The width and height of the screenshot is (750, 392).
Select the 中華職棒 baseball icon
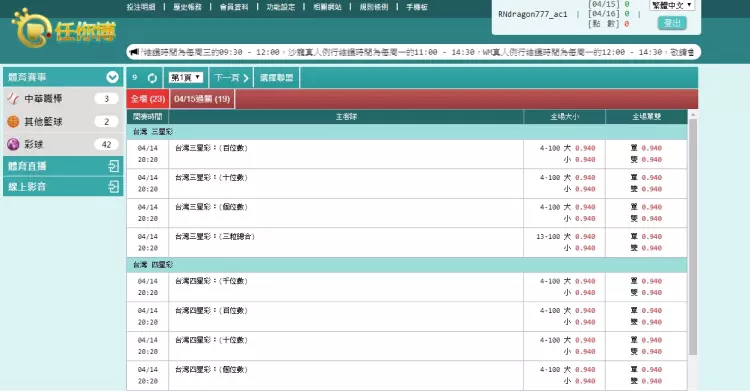[x=13, y=98]
